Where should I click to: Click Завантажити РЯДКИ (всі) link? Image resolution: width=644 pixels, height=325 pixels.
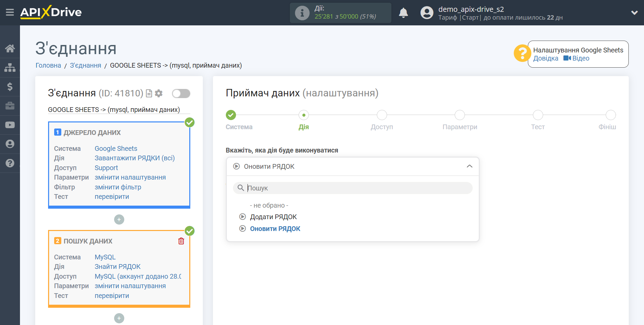point(135,158)
